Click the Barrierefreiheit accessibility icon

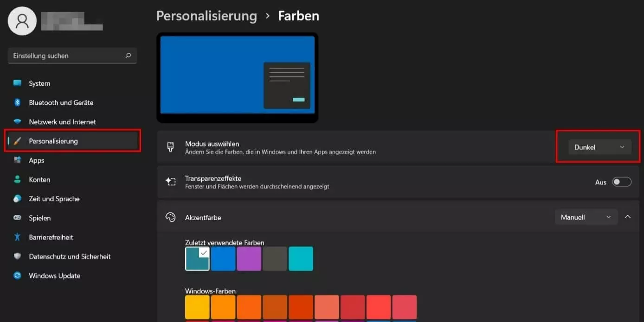(x=18, y=237)
